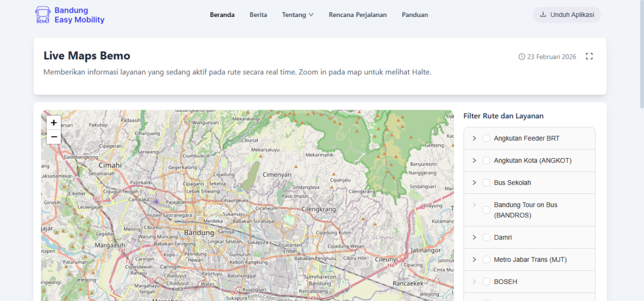Open the map in fullscreen mode
644x301 pixels.
tap(589, 57)
